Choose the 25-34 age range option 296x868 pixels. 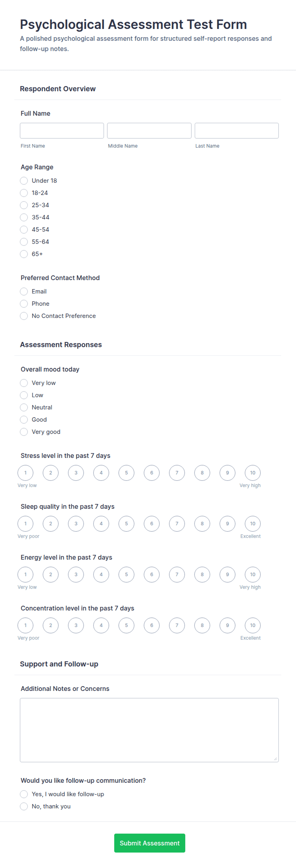click(x=24, y=205)
